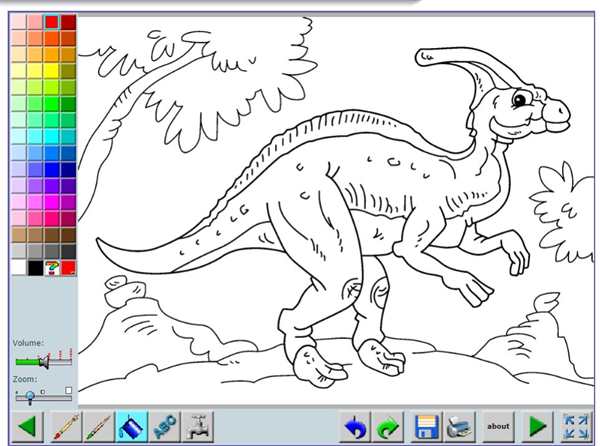The image size is (600, 446).
Task: Toggle fullscreen with the four-arrows icon
Action: pos(576,426)
